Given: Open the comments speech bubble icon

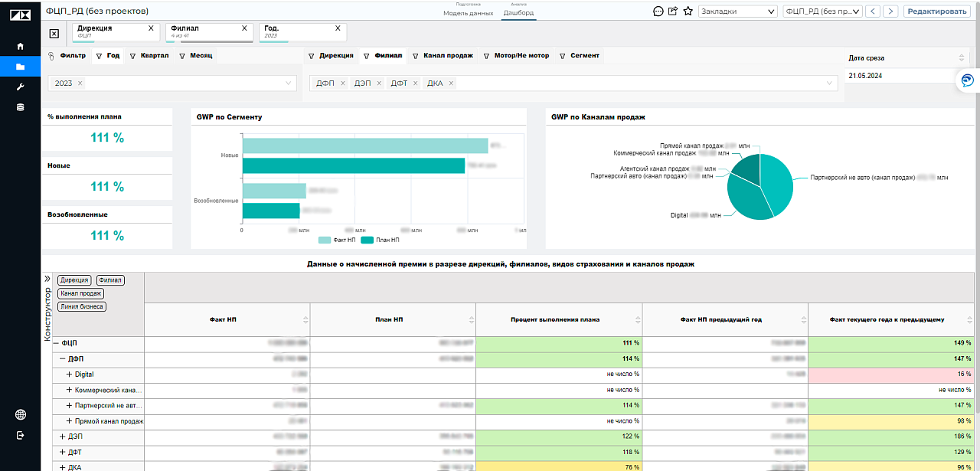Looking at the screenshot, I should click(x=658, y=11).
